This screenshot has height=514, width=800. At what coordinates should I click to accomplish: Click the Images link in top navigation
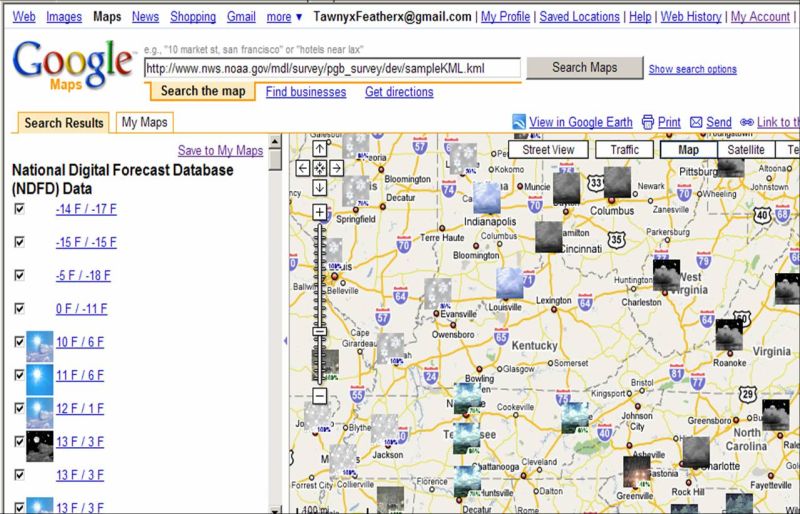pos(64,17)
